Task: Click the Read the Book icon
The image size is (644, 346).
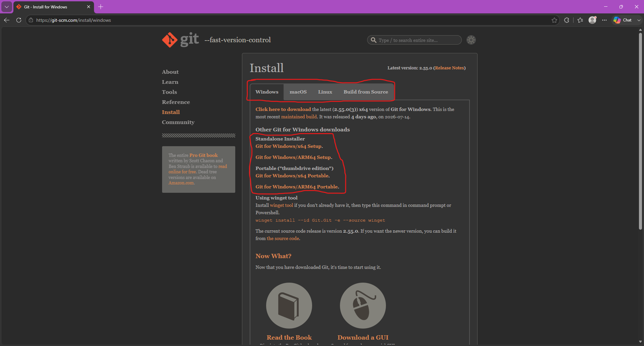Action: coord(289,305)
